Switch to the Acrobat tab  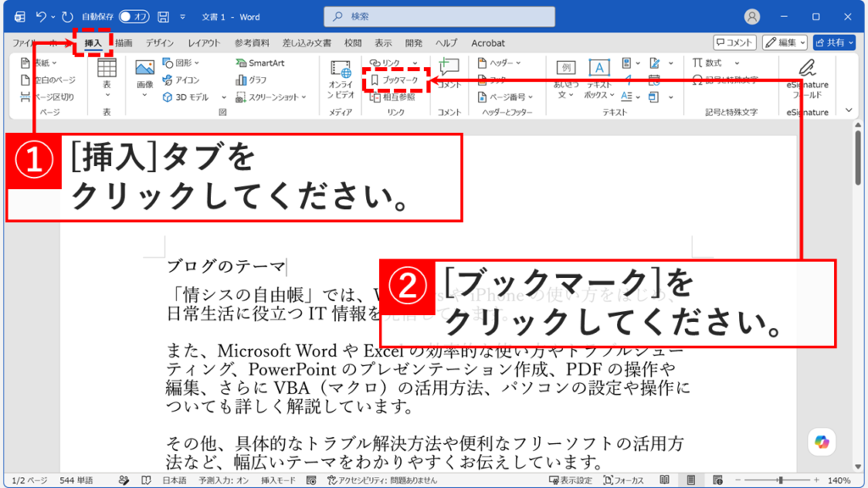487,42
